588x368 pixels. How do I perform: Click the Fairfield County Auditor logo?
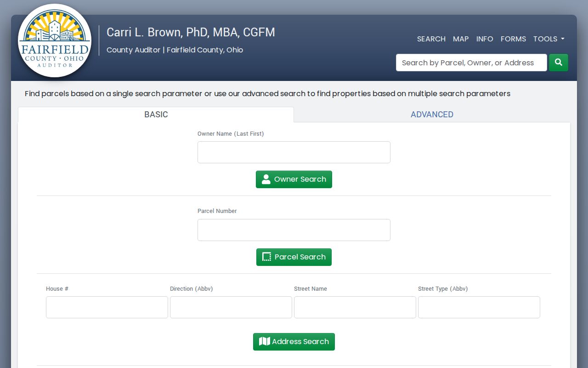55,40
